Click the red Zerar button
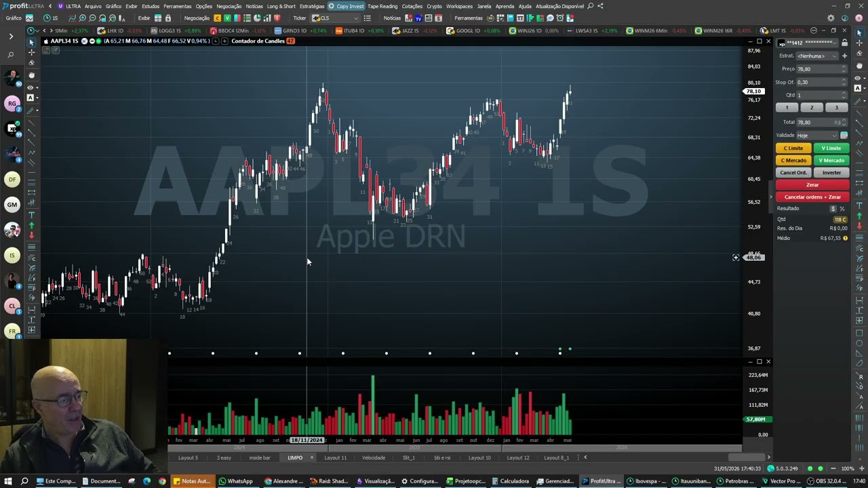 (x=812, y=185)
